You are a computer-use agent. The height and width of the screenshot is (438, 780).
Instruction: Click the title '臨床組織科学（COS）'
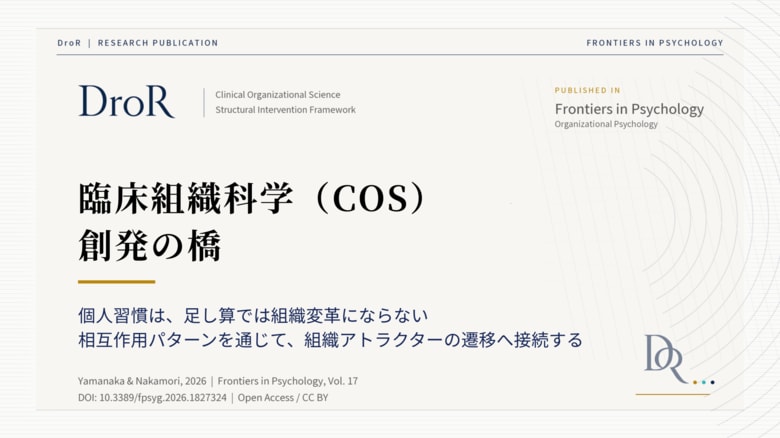click(x=254, y=199)
